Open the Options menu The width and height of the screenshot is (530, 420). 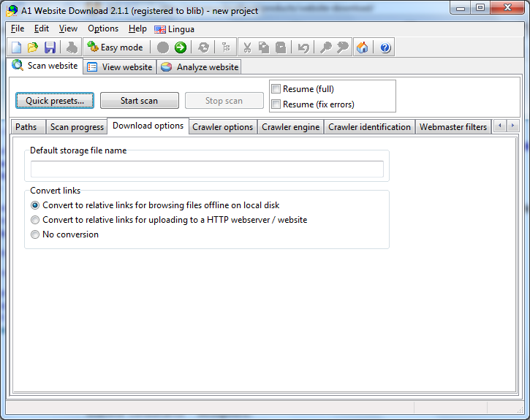pyautogui.click(x=103, y=28)
